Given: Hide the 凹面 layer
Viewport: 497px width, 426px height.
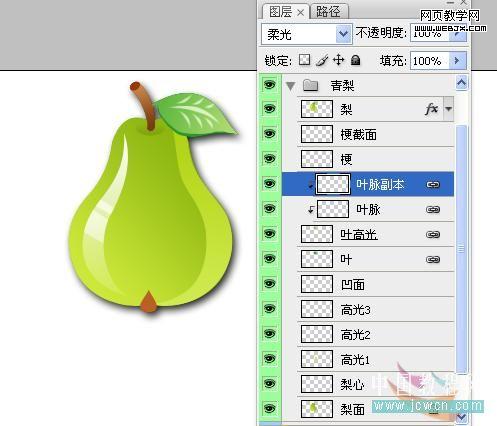Looking at the screenshot, I should pyautogui.click(x=269, y=284).
